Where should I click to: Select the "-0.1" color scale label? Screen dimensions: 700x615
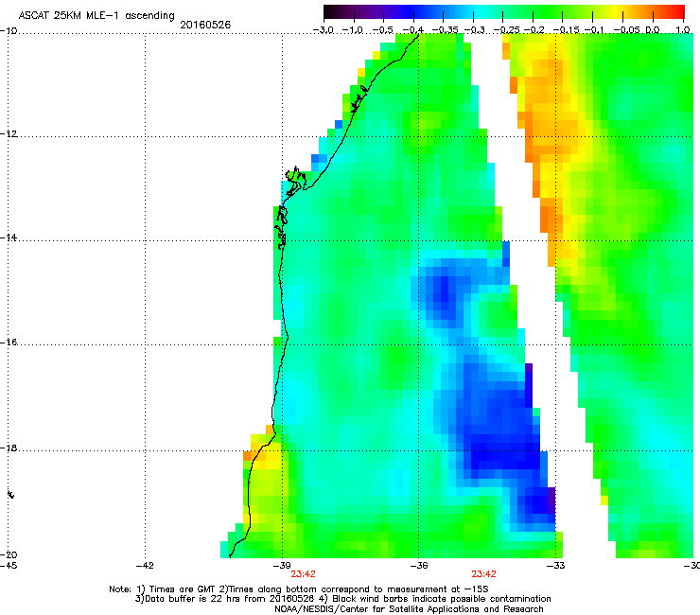point(594,30)
